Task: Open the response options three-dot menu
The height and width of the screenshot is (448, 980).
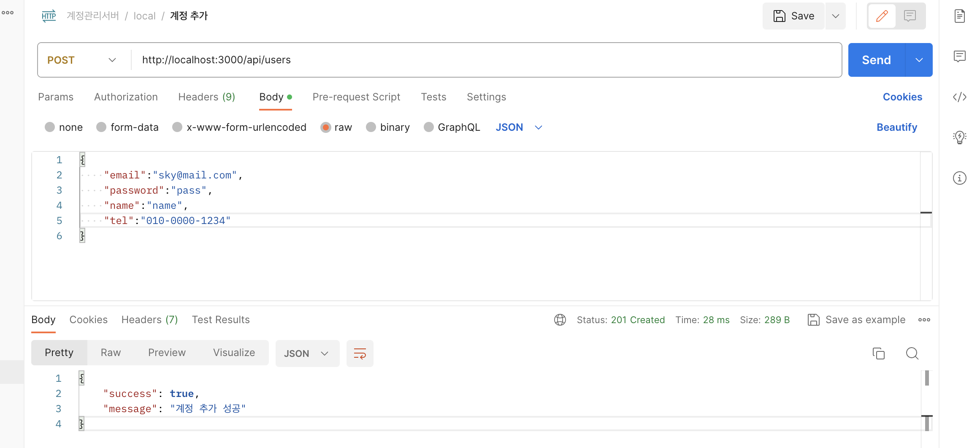Action: (924, 320)
